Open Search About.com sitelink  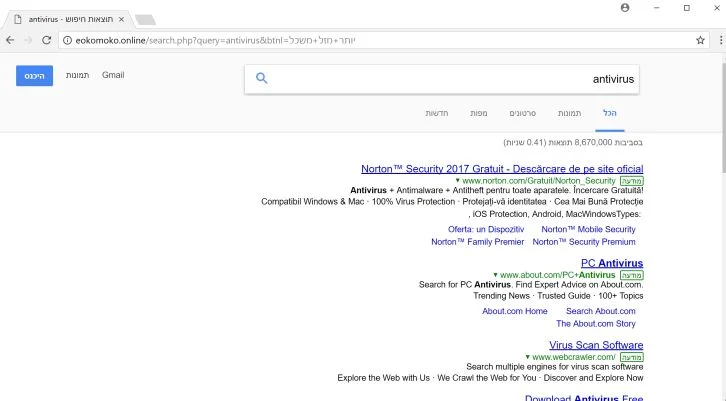601,311
